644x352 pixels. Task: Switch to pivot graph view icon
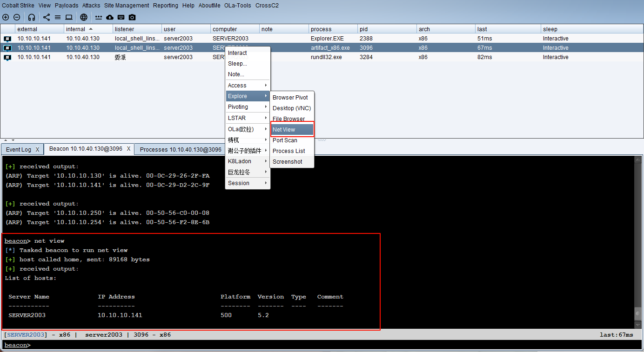[47, 17]
